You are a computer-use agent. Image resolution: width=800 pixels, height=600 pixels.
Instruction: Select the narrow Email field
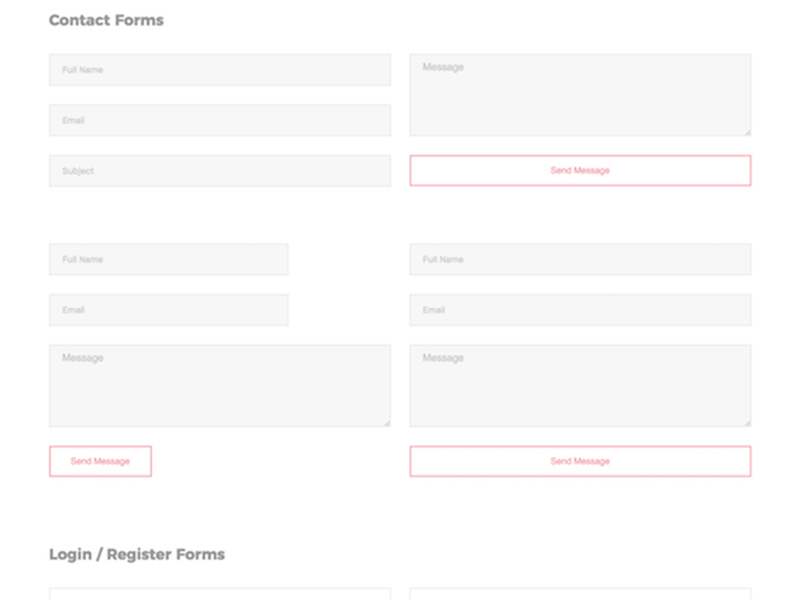coord(168,310)
